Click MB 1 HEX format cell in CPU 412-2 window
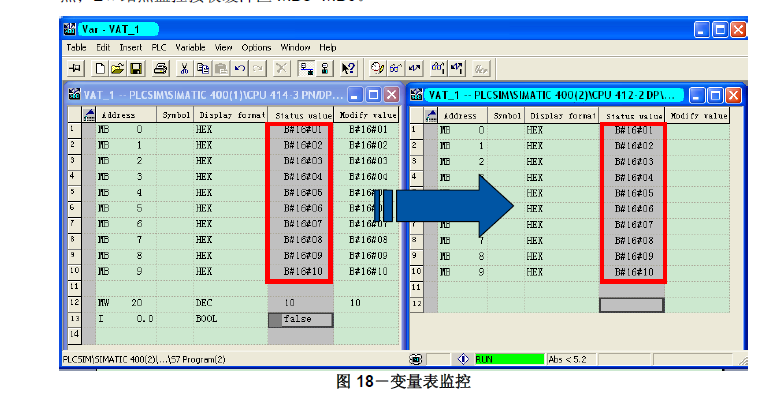 (x=562, y=146)
